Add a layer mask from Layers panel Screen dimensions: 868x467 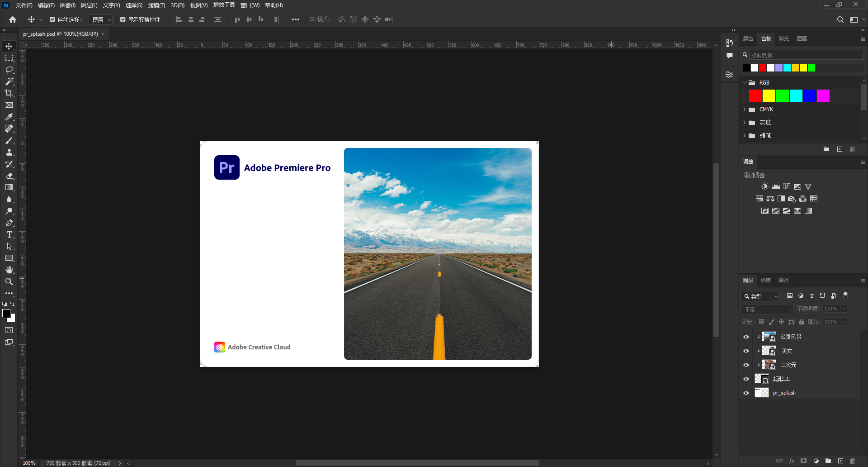click(803, 461)
